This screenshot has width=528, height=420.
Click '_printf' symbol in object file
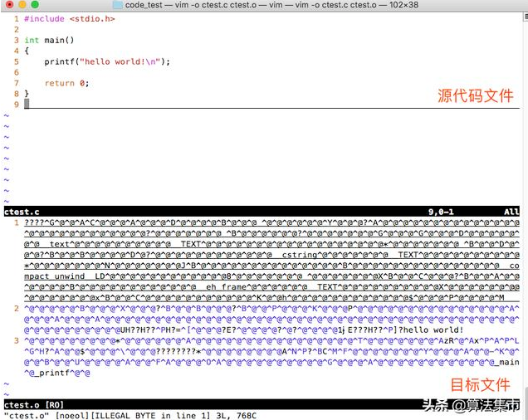pos(51,373)
